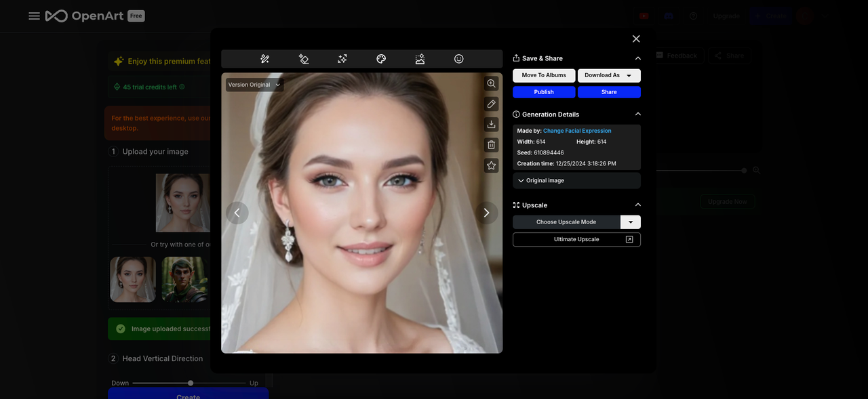Open the Download As dropdown
This screenshot has height=399, width=868.
(609, 75)
